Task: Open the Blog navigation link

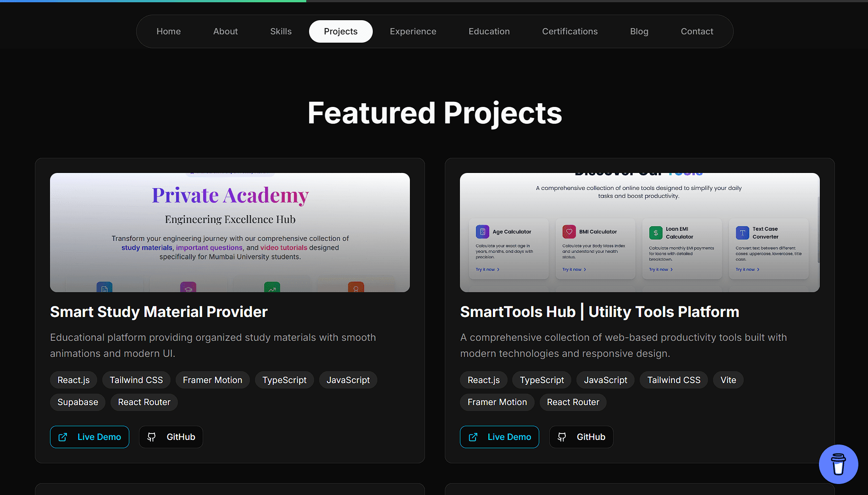Action: (639, 31)
